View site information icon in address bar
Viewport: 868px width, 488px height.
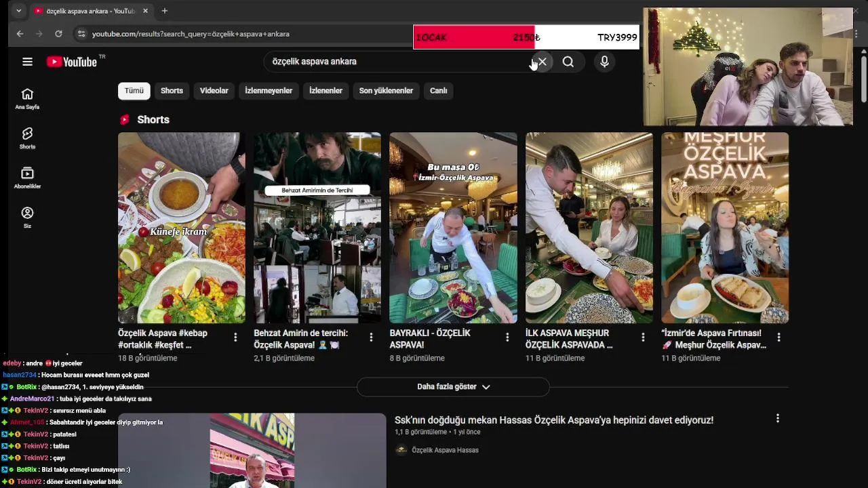pos(81,34)
